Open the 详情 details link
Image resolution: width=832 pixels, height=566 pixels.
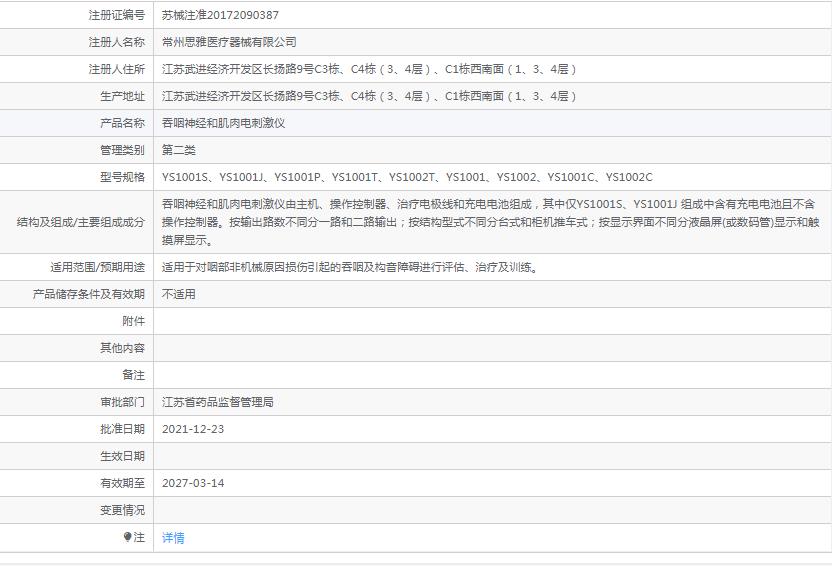coord(173,538)
